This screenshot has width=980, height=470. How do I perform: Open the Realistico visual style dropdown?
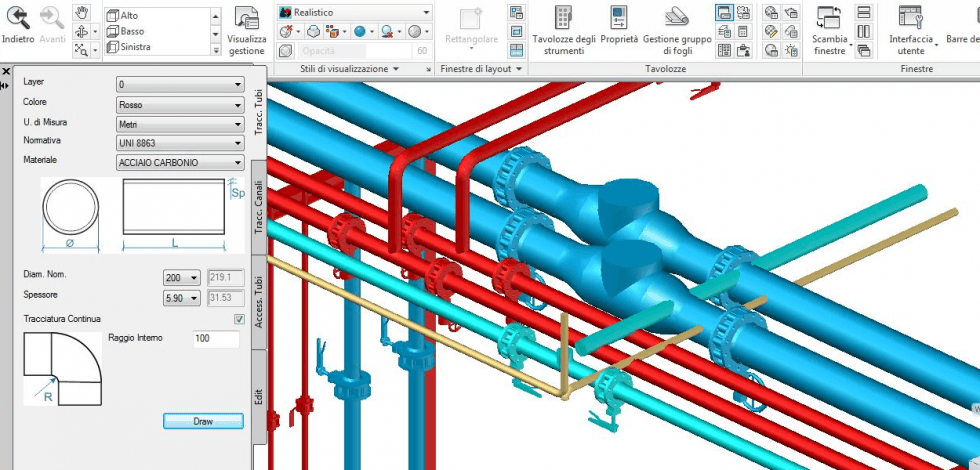[x=355, y=12]
